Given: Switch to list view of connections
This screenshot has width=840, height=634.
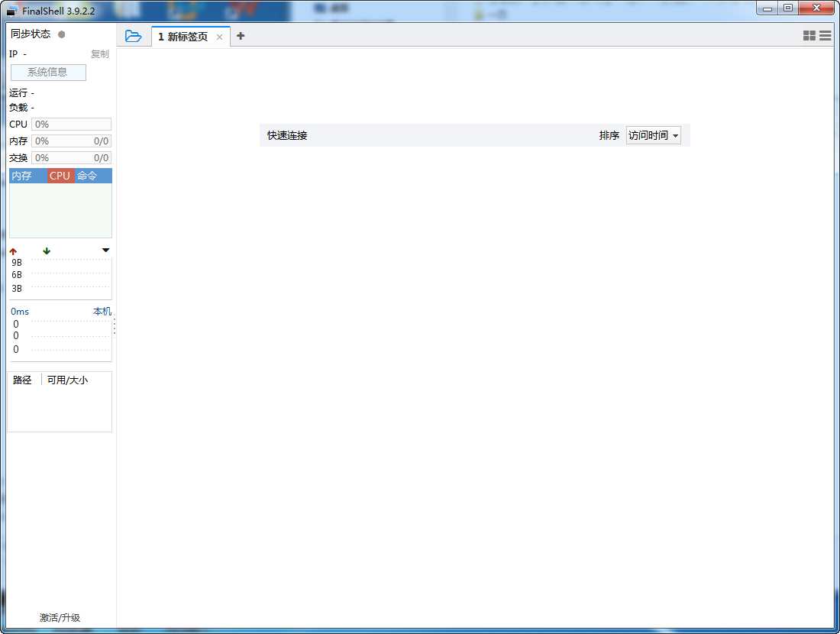Looking at the screenshot, I should point(825,35).
